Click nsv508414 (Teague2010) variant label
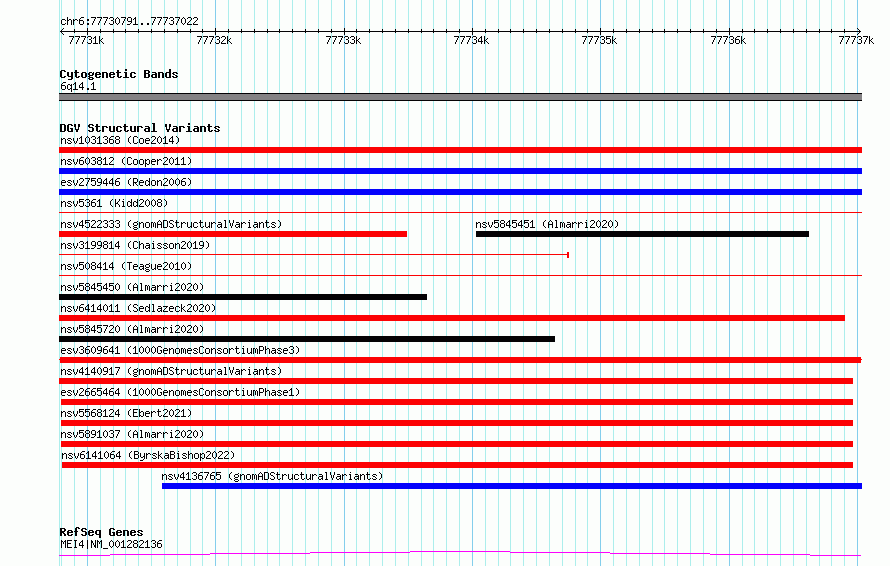890x566 pixels. pos(126,266)
